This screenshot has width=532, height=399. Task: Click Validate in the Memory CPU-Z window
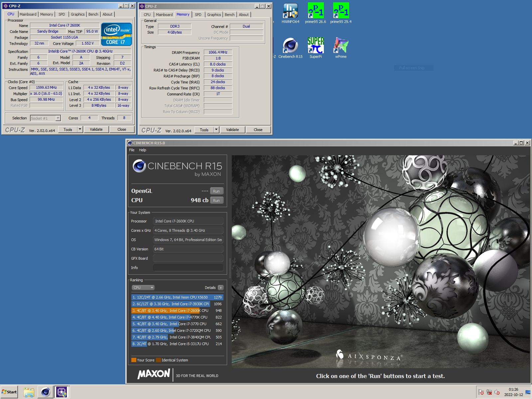232,130
